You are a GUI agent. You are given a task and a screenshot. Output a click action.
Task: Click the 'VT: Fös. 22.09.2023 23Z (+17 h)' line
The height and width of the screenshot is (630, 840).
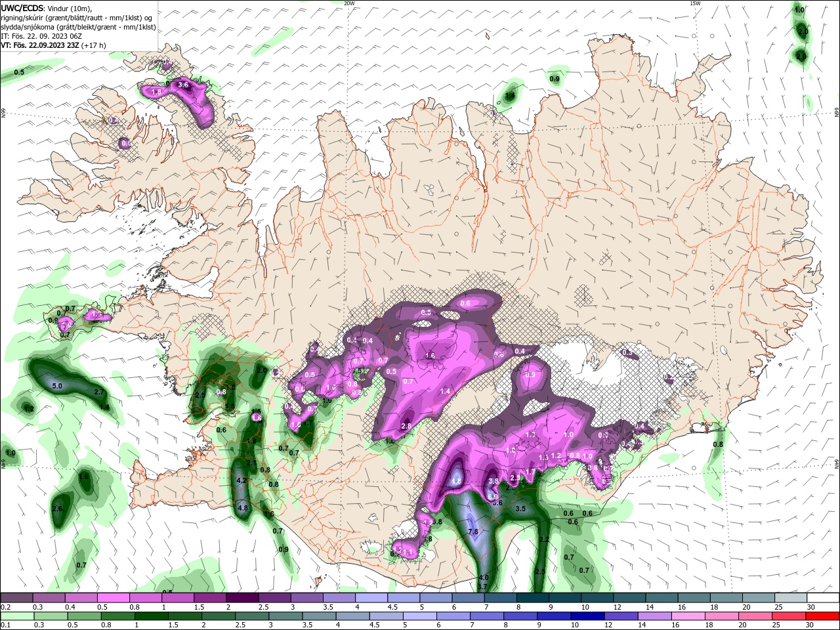[x=53, y=45]
